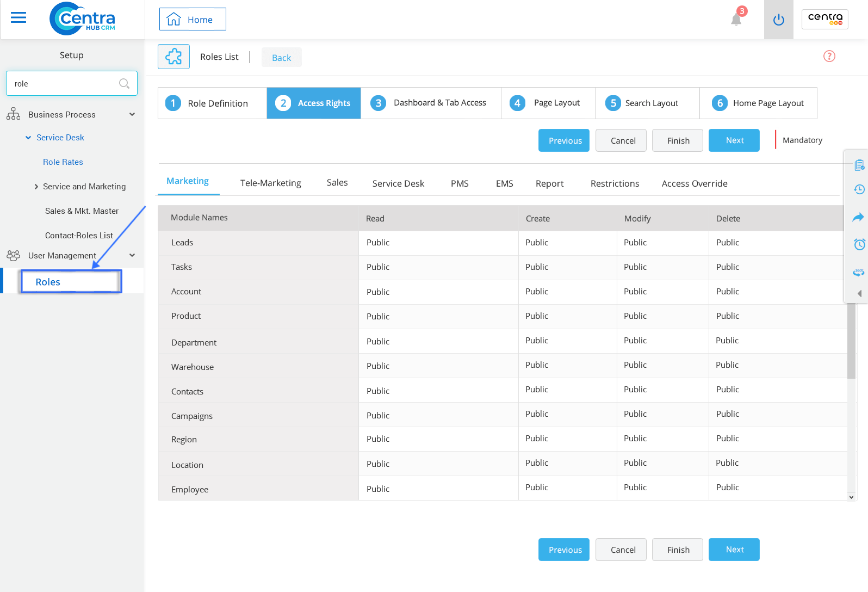868x592 pixels.
Task: Select step 2 Access Rights
Action: [x=314, y=103]
